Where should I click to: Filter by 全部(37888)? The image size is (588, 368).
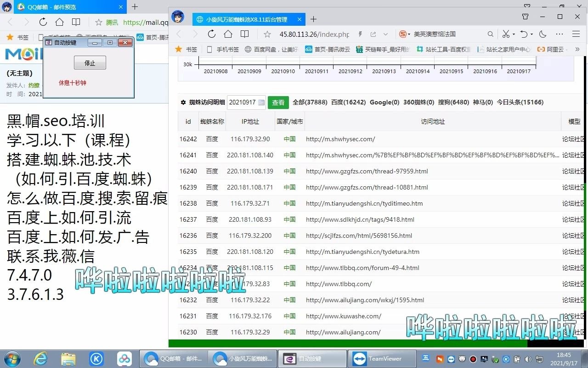click(310, 102)
